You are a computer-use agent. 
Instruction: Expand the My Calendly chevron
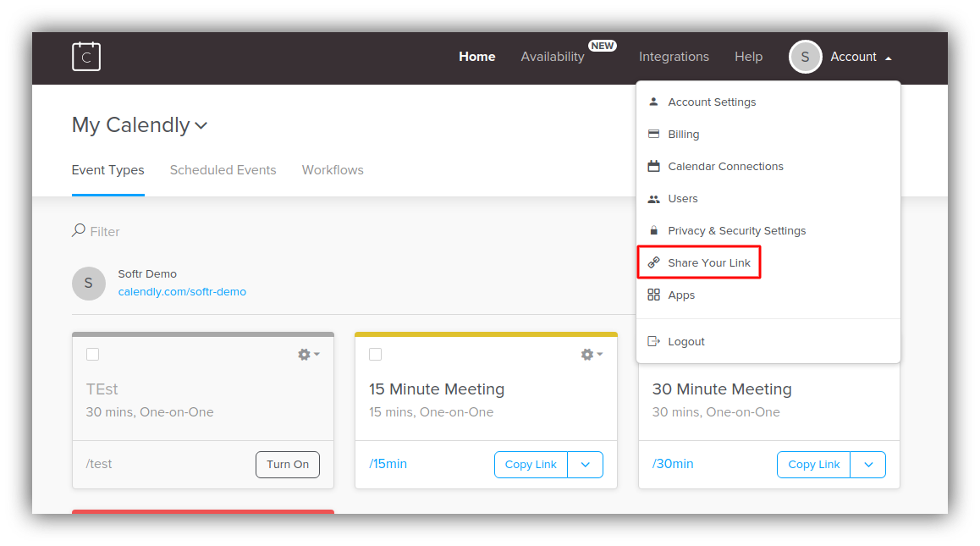point(201,126)
